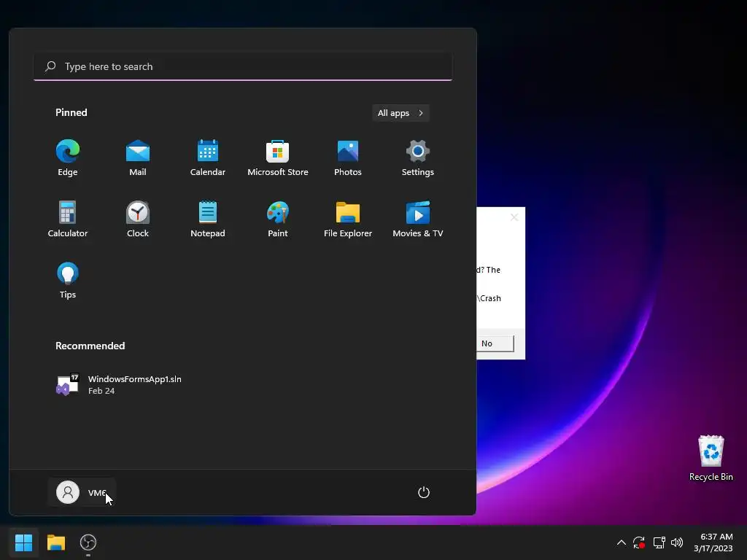Open the Tips app
The image size is (747, 560).
(x=68, y=281)
